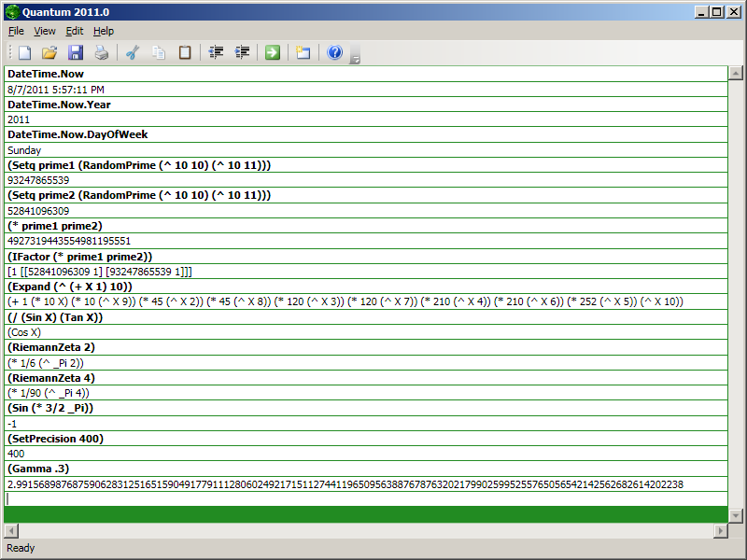
Task: Click the vertical scrollbar up arrow
Action: click(x=736, y=73)
